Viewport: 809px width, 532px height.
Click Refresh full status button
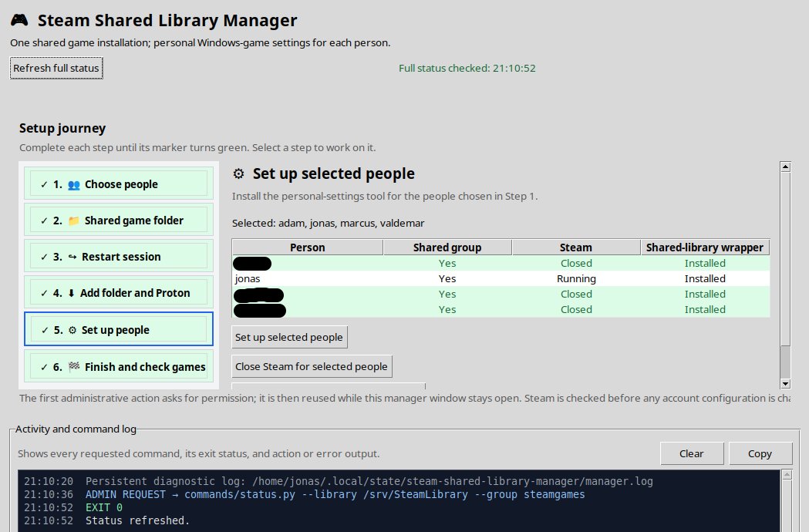tap(56, 68)
